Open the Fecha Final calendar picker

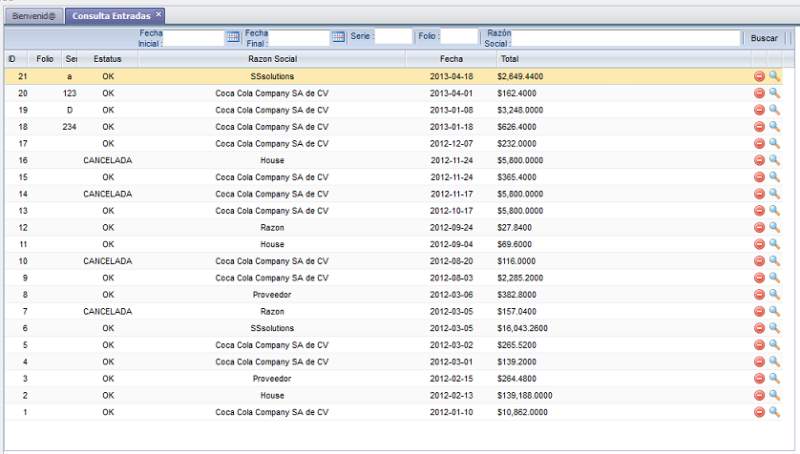338,37
